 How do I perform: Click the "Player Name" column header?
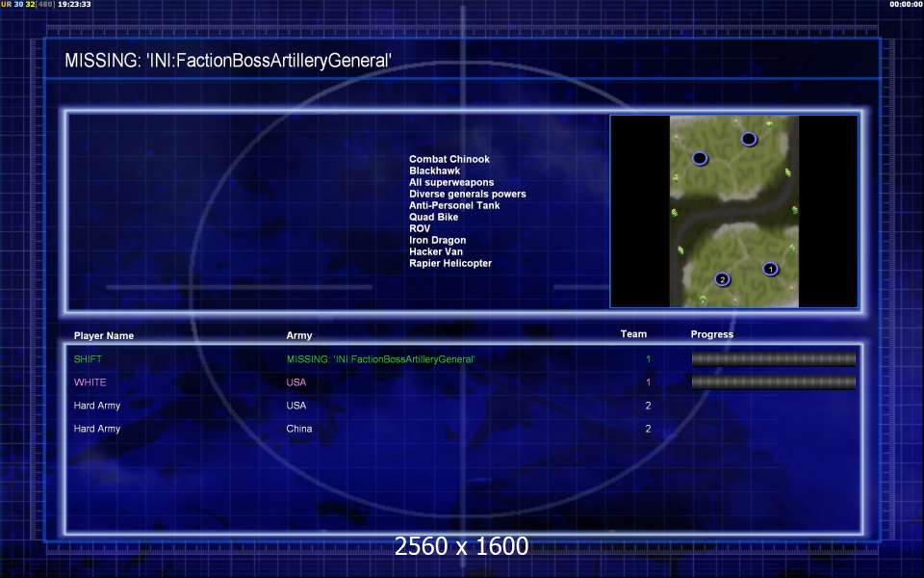coord(104,335)
